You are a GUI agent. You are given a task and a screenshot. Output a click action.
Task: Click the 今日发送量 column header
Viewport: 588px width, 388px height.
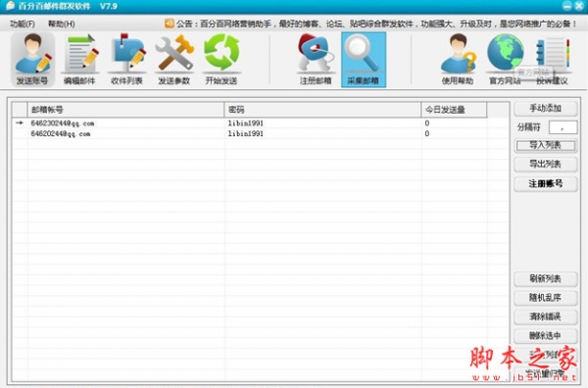[454, 110]
